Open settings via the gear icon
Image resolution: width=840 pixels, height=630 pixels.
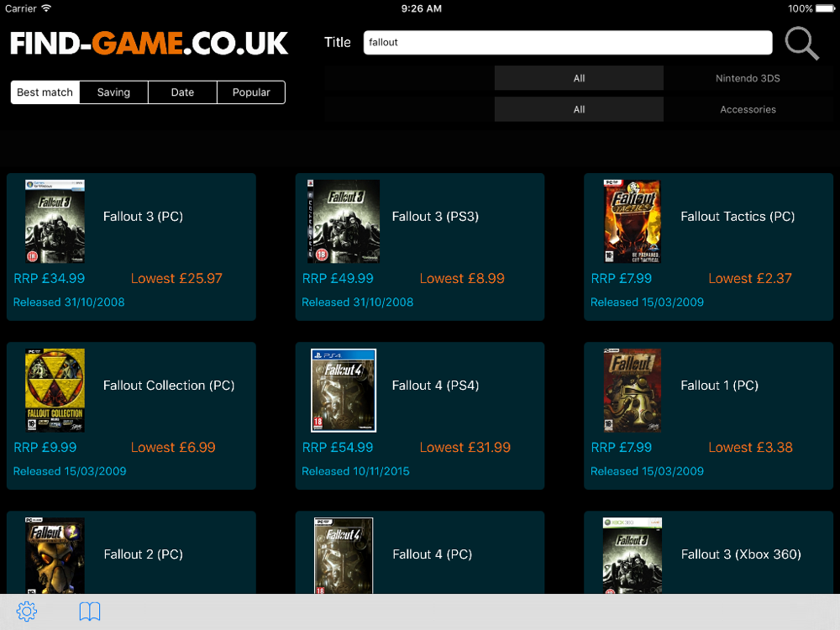coord(26,611)
